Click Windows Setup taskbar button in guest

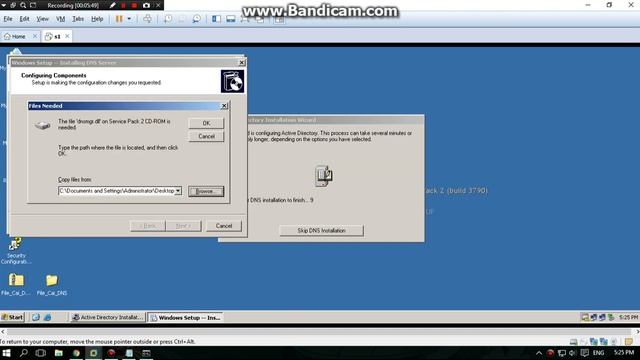(x=185, y=317)
